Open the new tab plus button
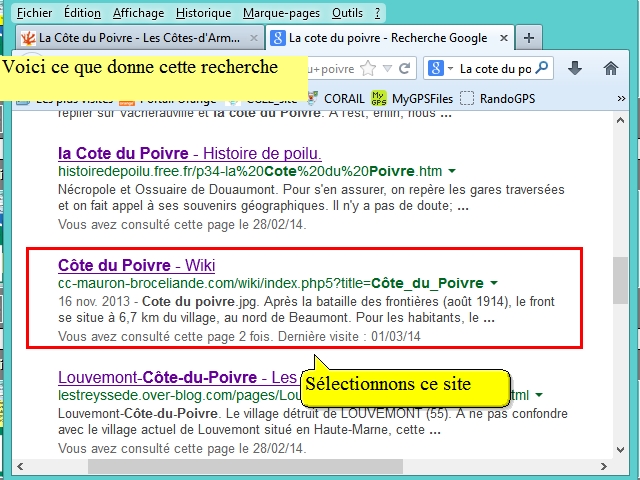The height and width of the screenshot is (480, 640). (529, 38)
